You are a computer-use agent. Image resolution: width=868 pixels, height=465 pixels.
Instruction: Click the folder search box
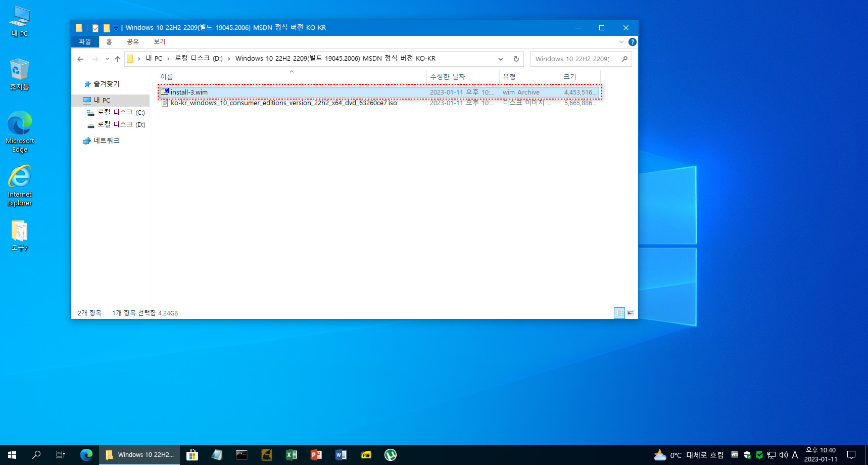581,59
